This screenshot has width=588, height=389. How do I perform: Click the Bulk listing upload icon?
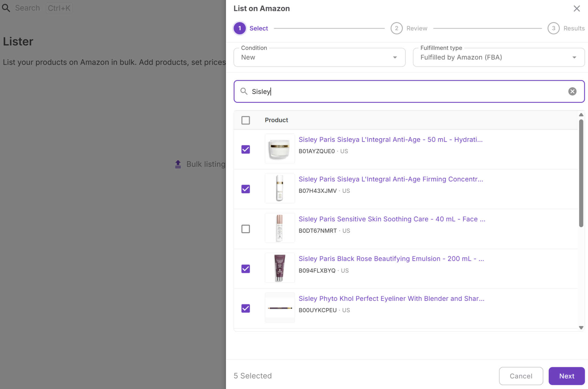pyautogui.click(x=178, y=164)
